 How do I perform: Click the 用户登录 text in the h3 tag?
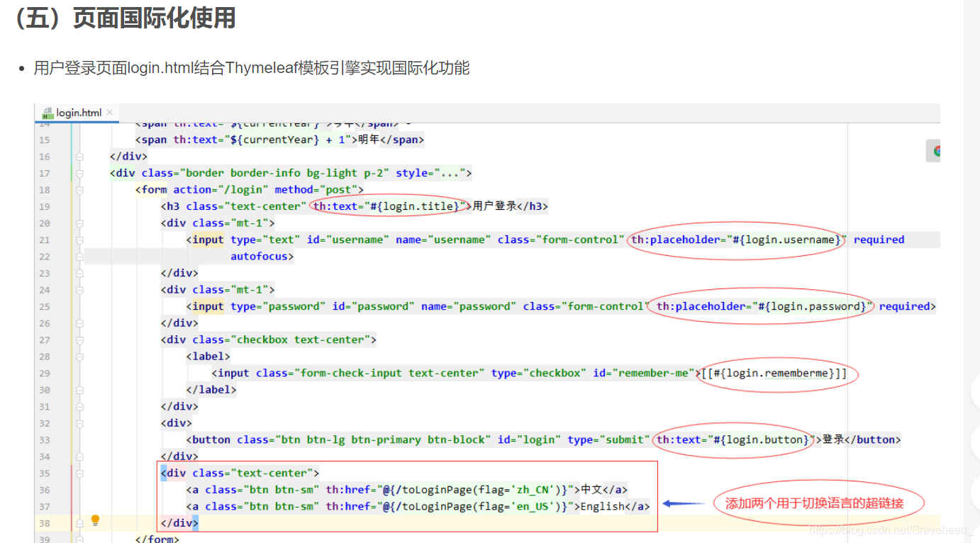point(494,206)
